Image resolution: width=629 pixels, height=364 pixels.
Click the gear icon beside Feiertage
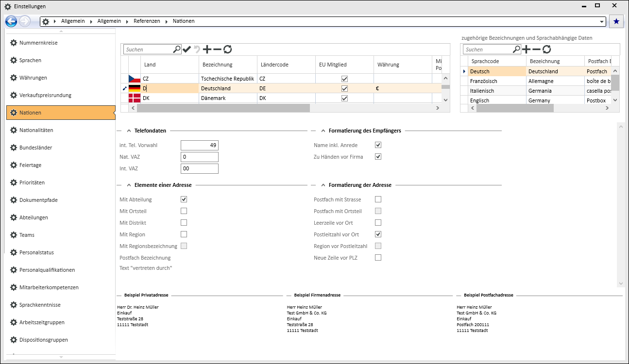pos(14,165)
